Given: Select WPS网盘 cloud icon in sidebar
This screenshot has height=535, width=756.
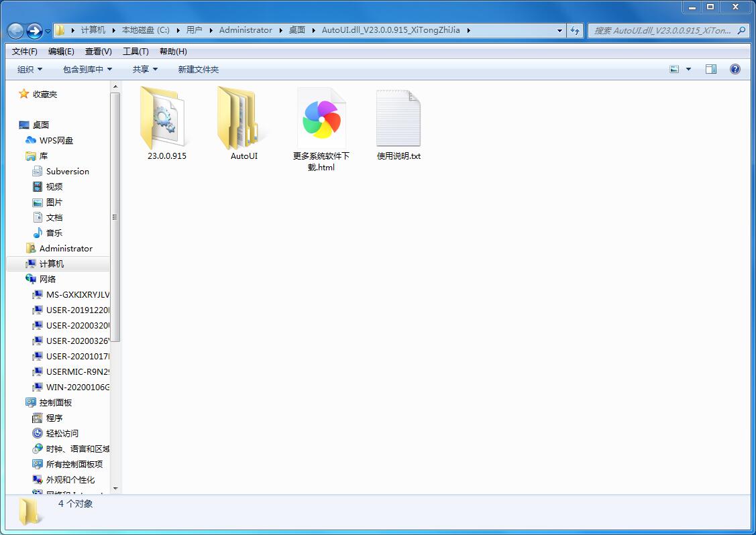Looking at the screenshot, I should pyautogui.click(x=31, y=140).
